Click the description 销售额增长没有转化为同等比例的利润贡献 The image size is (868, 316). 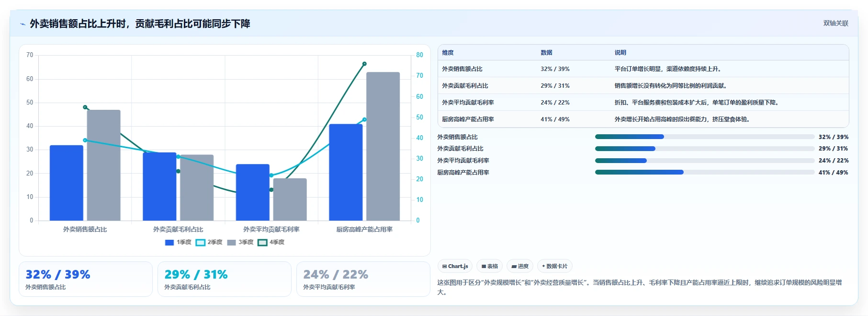[671, 86]
